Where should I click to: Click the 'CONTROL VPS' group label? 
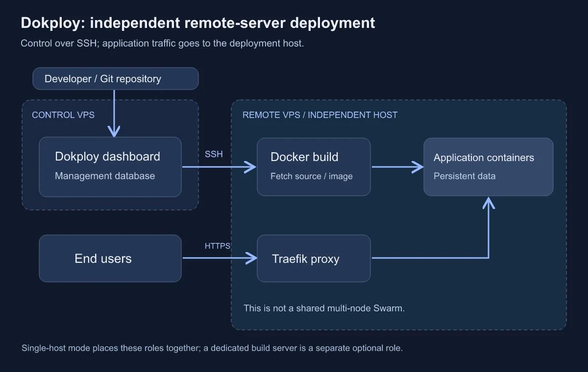tap(63, 115)
